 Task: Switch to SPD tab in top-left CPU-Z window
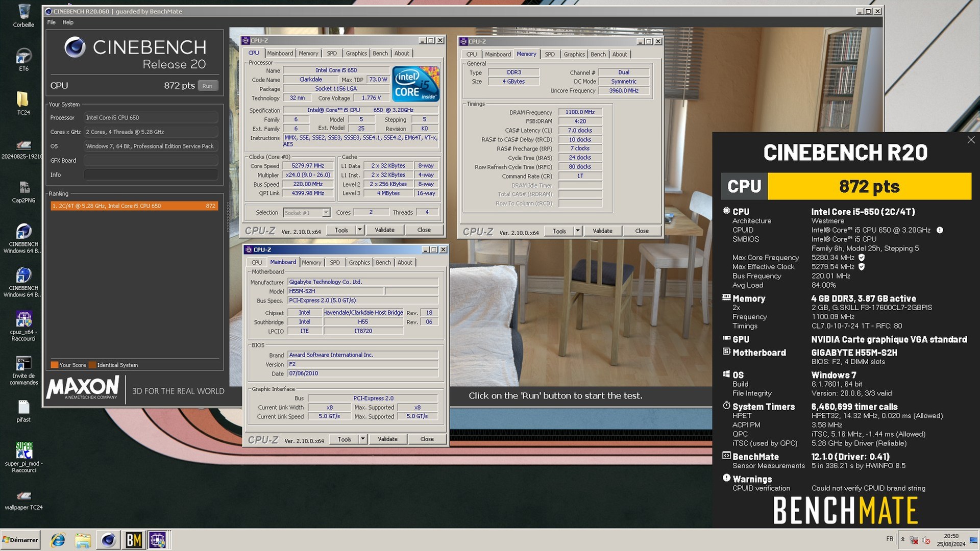pyautogui.click(x=332, y=54)
